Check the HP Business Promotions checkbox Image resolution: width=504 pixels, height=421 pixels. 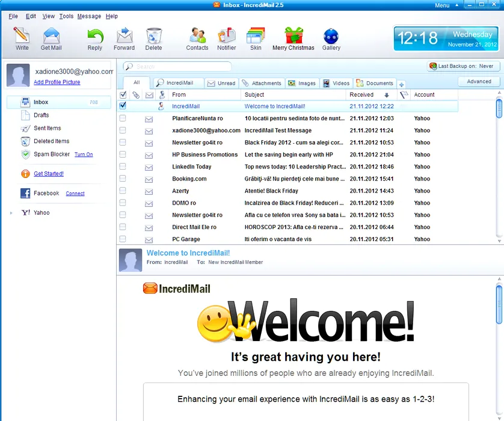123,154
